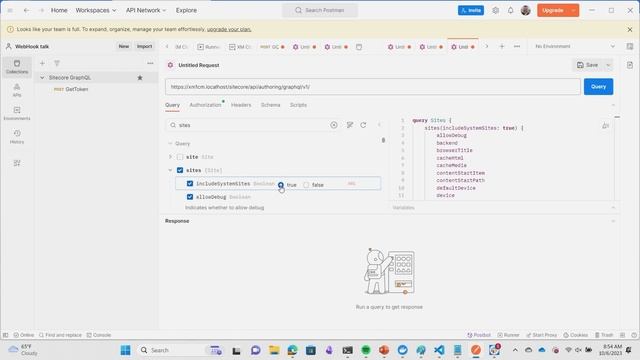
Task: Uncheck the includeSystemSites argument checkbox
Action: [x=190, y=184]
